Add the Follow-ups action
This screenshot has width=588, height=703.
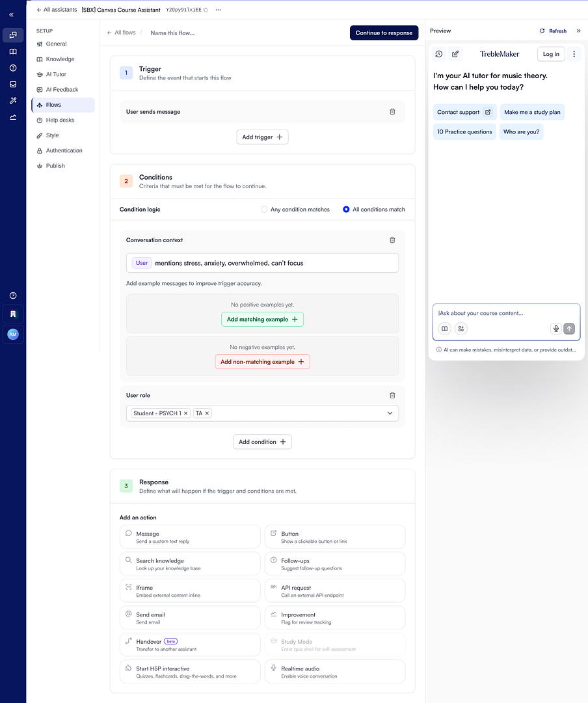click(335, 564)
